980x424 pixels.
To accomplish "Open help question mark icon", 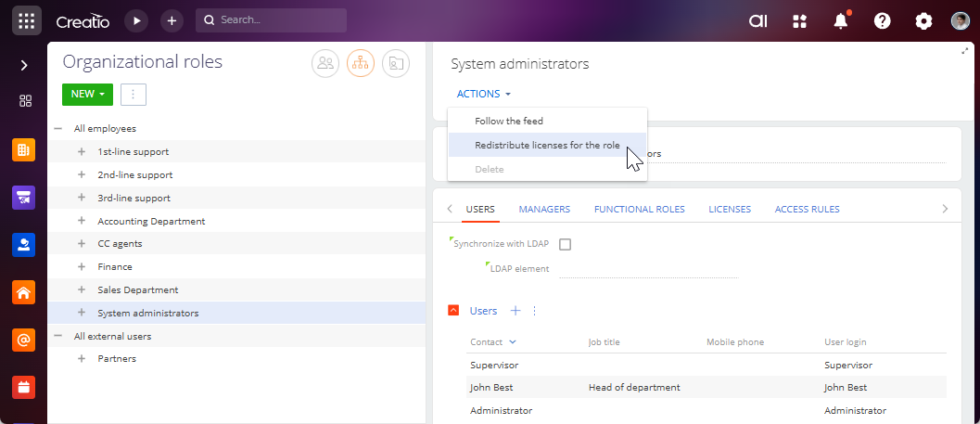I will pos(883,20).
